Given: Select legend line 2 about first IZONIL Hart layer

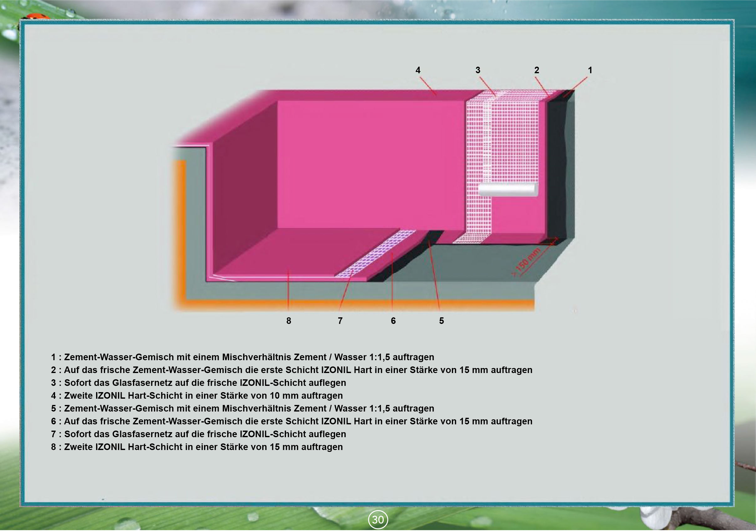Looking at the screenshot, I should (x=292, y=370).
